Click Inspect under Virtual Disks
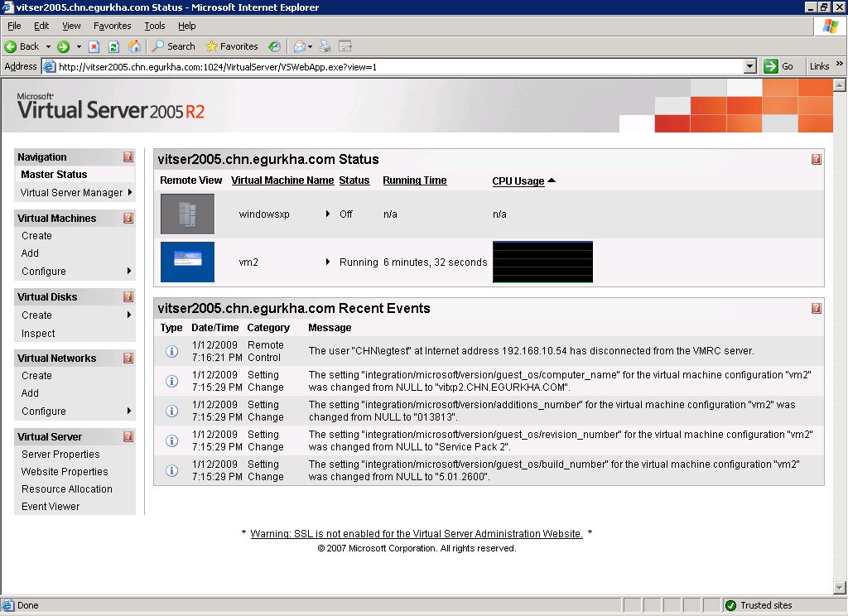This screenshot has height=616, width=848. click(x=38, y=333)
